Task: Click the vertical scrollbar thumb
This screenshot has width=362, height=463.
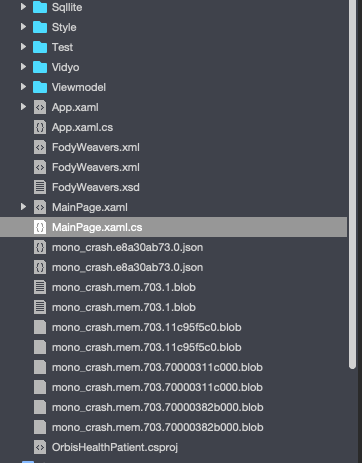Action: click(x=352, y=183)
